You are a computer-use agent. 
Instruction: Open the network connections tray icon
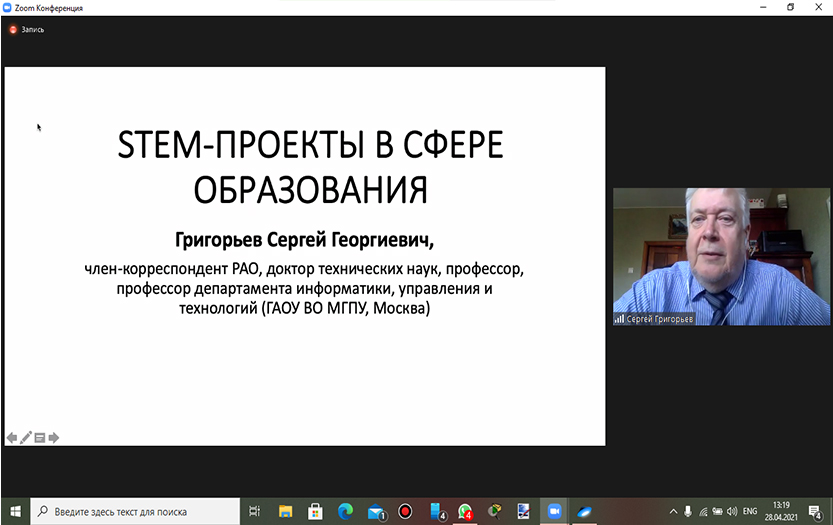[x=703, y=510]
